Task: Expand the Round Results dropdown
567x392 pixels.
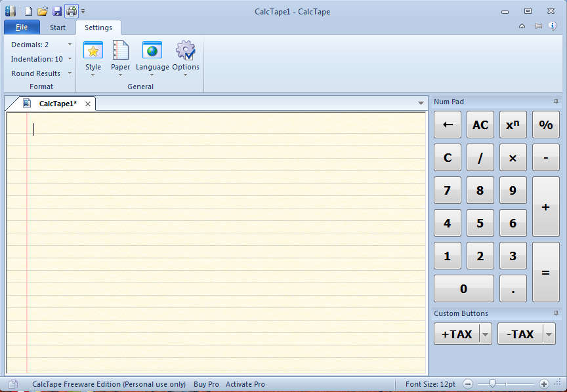Action: click(70, 73)
